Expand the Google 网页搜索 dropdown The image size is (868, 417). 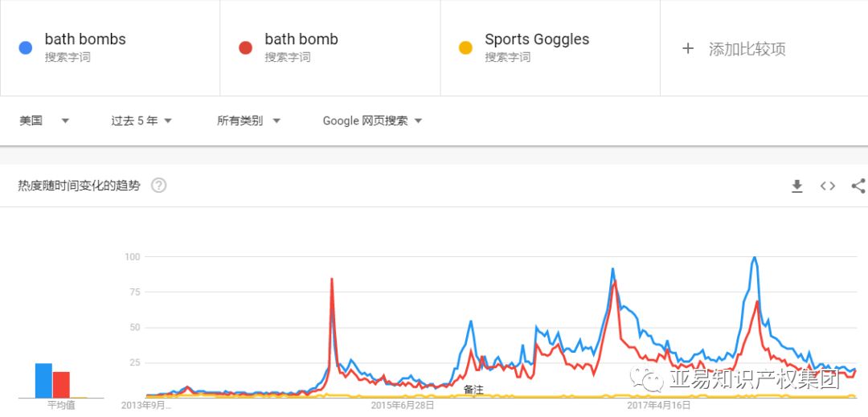click(x=373, y=121)
